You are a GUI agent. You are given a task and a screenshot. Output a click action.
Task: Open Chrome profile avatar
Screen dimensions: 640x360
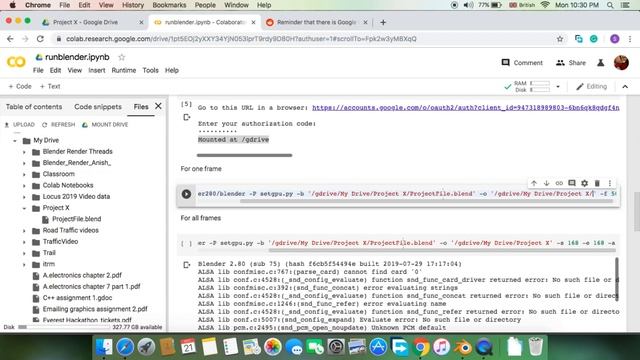[x=615, y=39]
